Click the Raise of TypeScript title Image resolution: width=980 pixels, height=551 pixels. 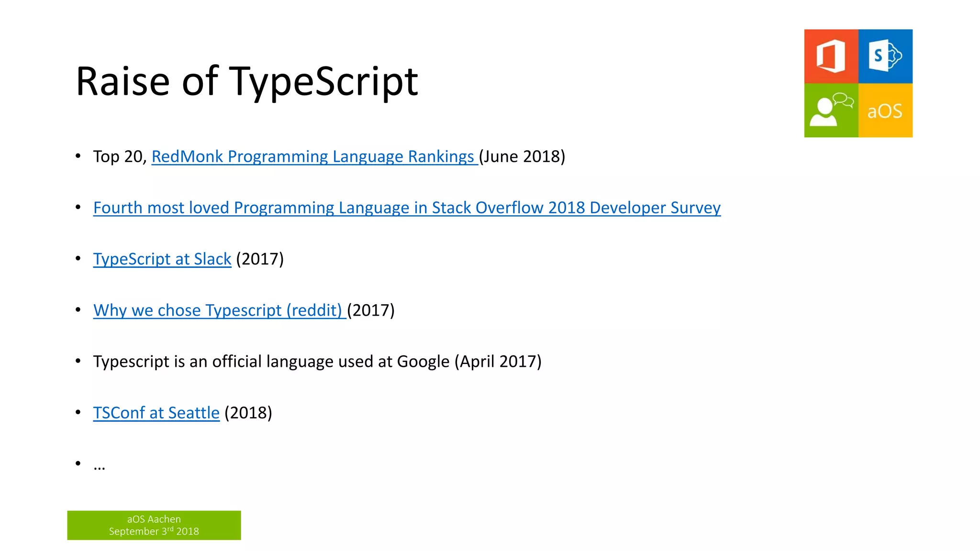tap(247, 81)
